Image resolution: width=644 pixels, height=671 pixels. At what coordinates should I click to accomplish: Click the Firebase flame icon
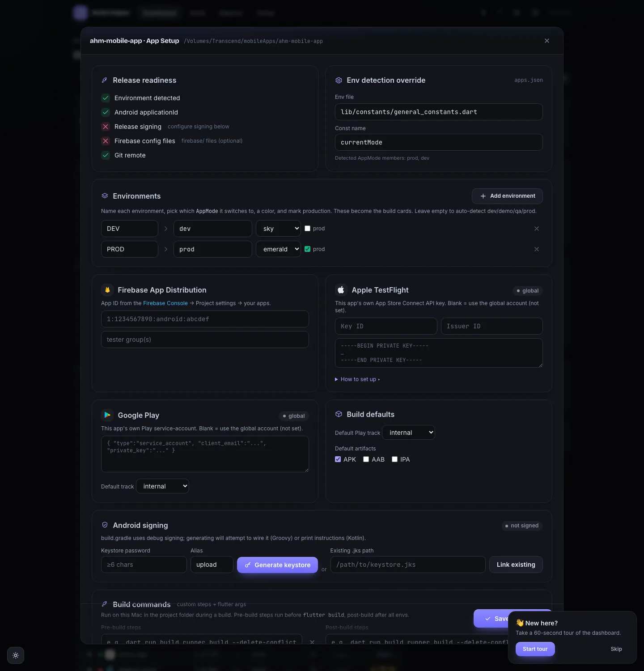[107, 290]
